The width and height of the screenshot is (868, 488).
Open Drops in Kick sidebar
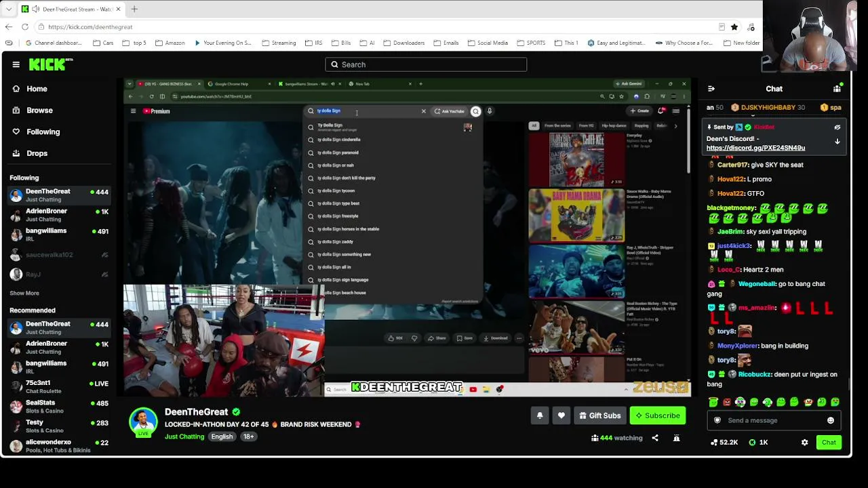[x=37, y=154]
